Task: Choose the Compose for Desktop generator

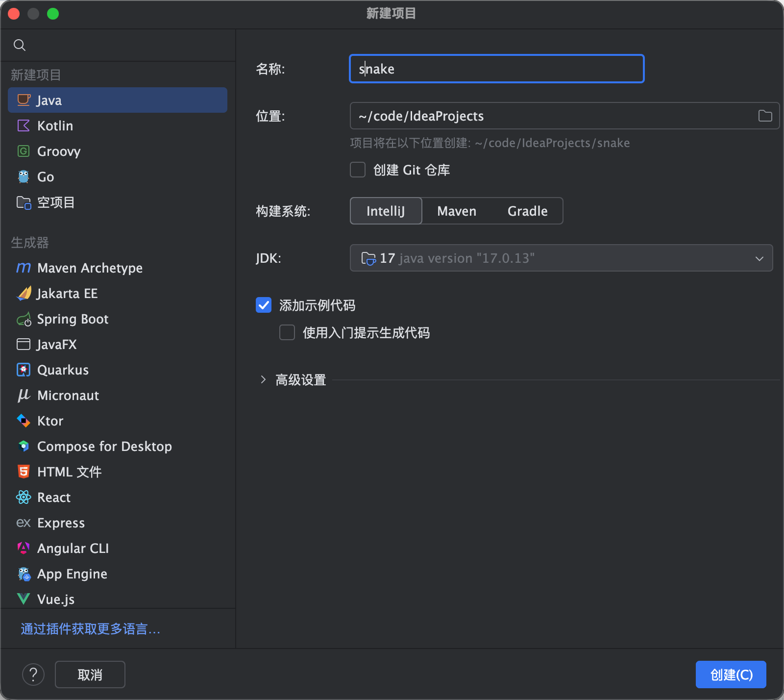Action: (118, 446)
